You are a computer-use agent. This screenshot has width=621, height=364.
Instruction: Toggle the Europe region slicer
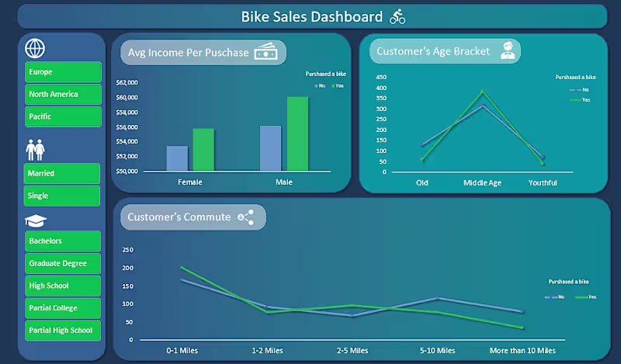click(63, 71)
